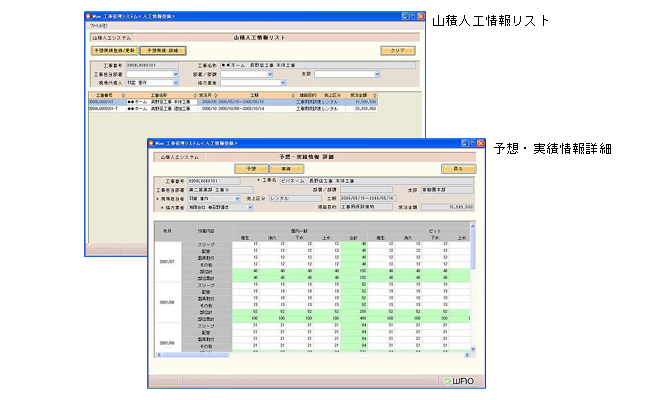
Task: Expand the 協力業者 dropdown in detail window
Action: coord(249,207)
